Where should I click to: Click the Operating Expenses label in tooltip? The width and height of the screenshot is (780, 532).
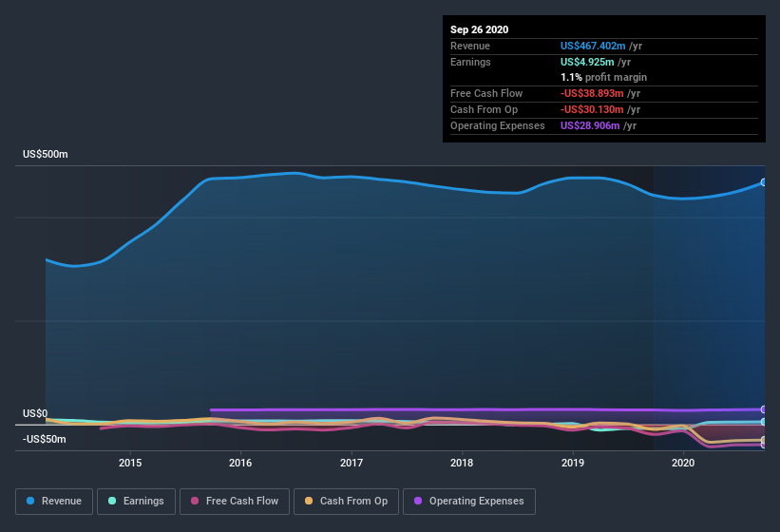(x=498, y=125)
